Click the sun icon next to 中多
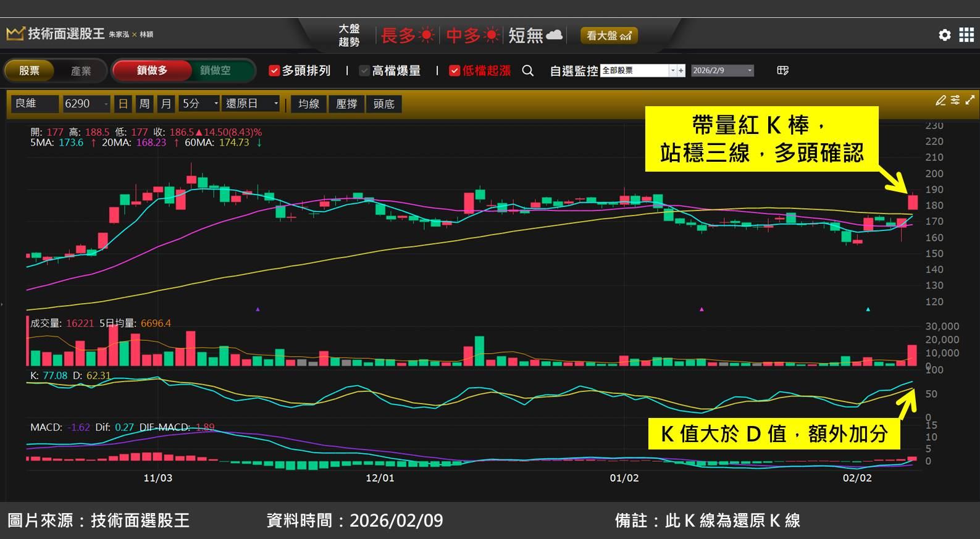980x539 pixels. [492, 35]
